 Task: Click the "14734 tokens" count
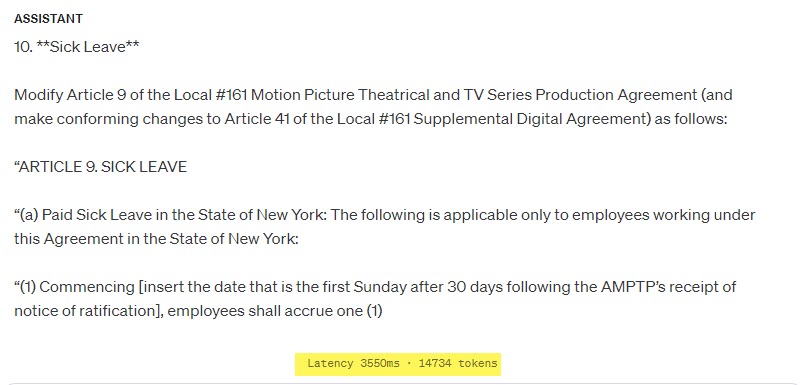[458, 364]
